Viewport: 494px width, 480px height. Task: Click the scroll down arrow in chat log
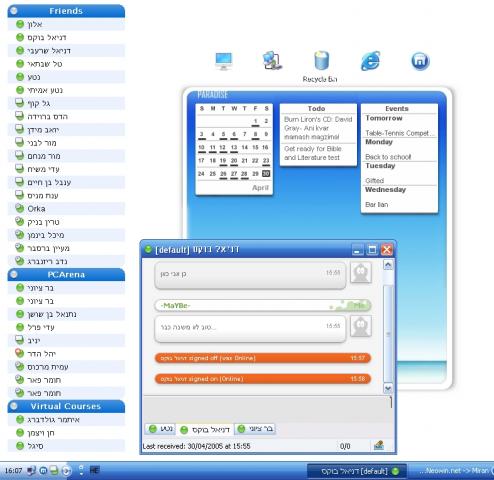pos(388,388)
